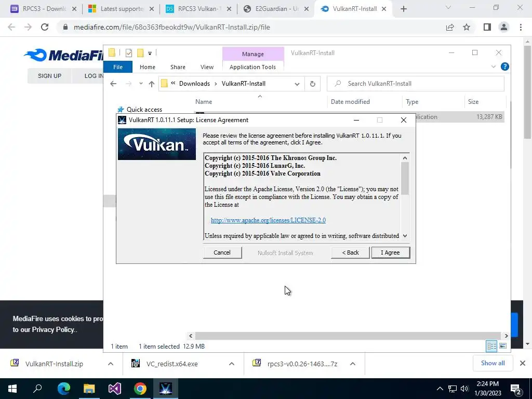
Task: Sort by Date modified column
Action: 350,101
